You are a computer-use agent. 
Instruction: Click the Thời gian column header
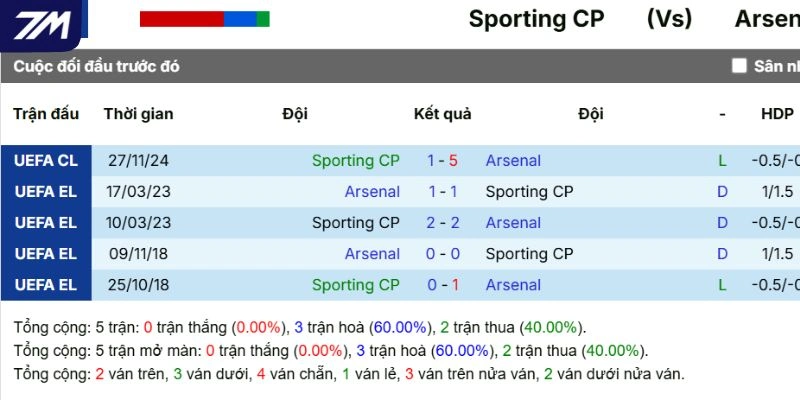(x=139, y=113)
